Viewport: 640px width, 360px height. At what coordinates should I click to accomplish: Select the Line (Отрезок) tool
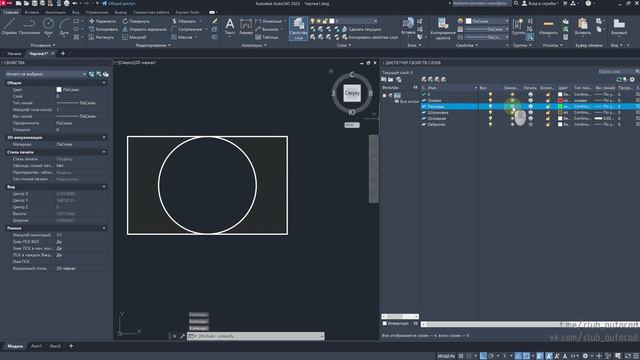click(9, 27)
